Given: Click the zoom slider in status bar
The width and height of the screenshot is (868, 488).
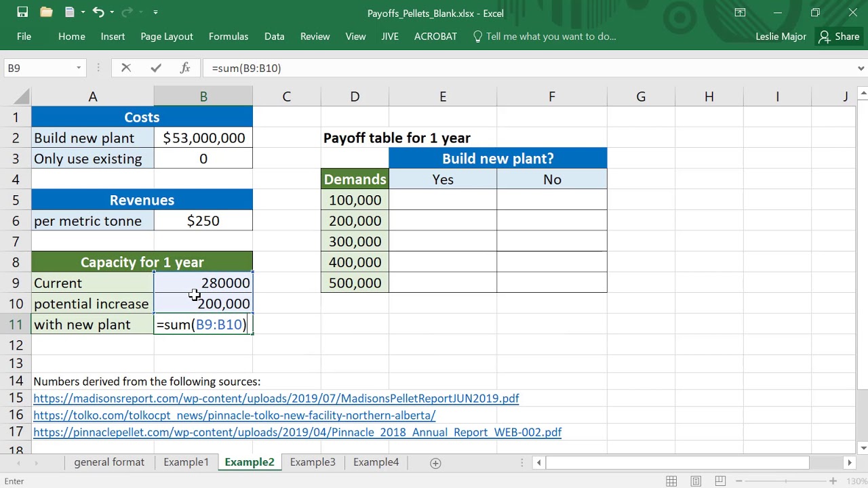Looking at the screenshot, I should (787, 481).
